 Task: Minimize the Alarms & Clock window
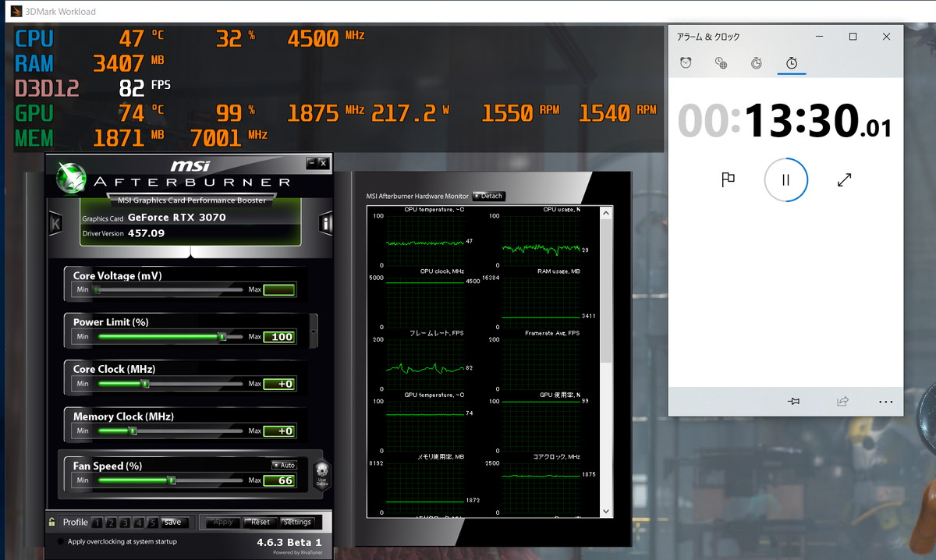(820, 37)
